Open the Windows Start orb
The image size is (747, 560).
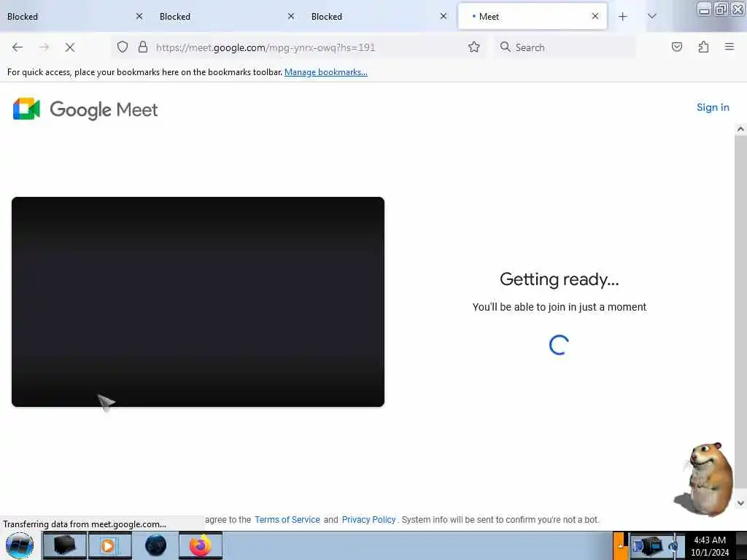20,545
